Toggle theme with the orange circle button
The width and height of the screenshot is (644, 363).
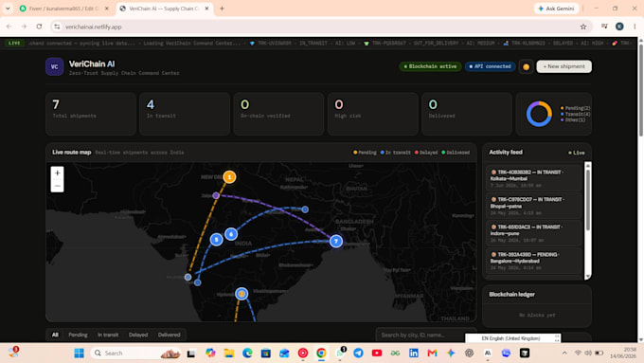526,66
